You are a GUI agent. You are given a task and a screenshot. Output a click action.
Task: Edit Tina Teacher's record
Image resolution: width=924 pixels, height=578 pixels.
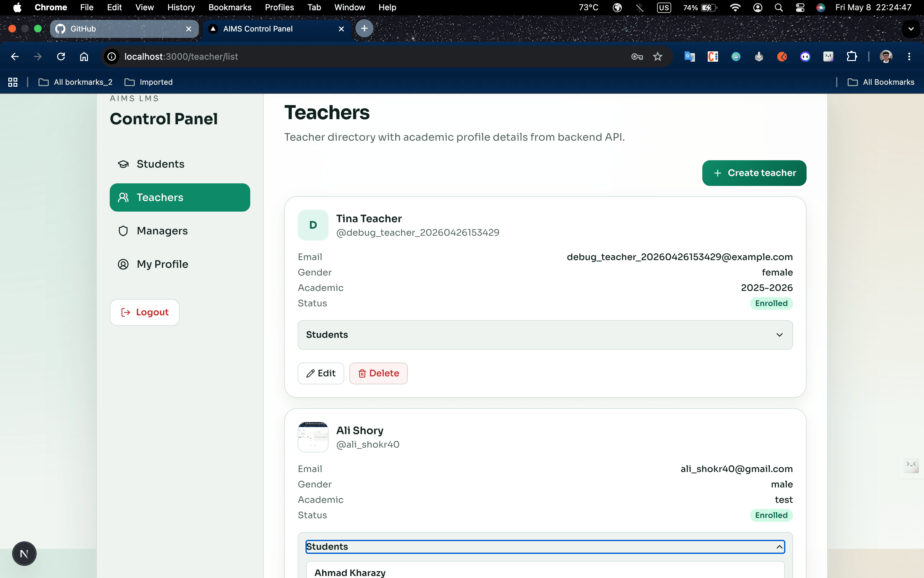[x=321, y=373]
